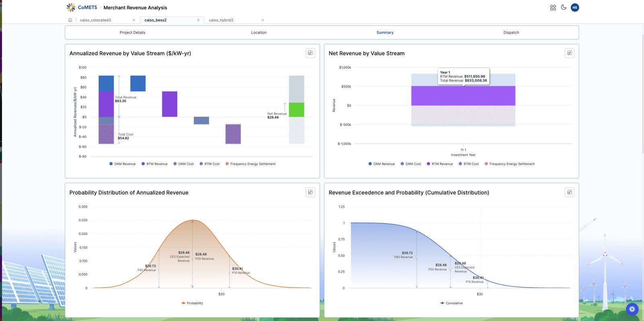The width and height of the screenshot is (644, 321).
Task: Expand the Revenue Exceedence chart
Action: [x=570, y=192]
